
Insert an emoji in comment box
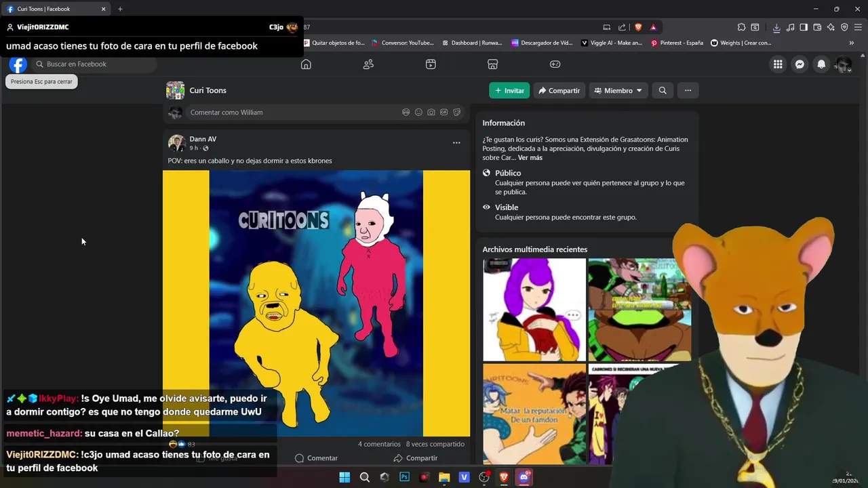point(418,113)
